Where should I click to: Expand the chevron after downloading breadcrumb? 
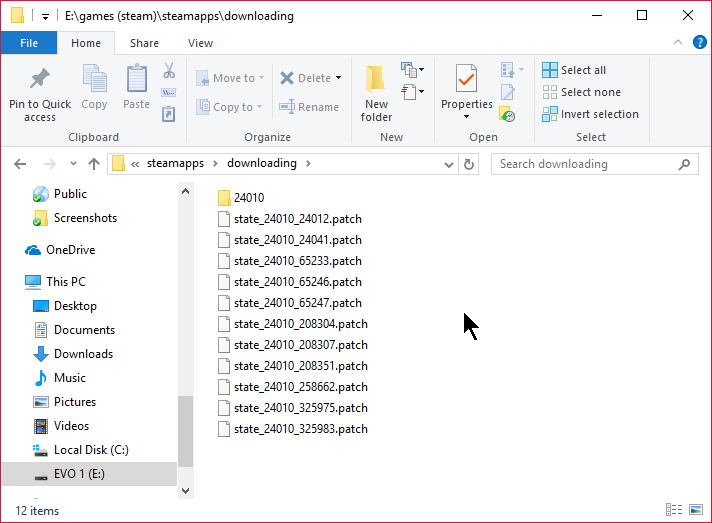pyautogui.click(x=308, y=163)
